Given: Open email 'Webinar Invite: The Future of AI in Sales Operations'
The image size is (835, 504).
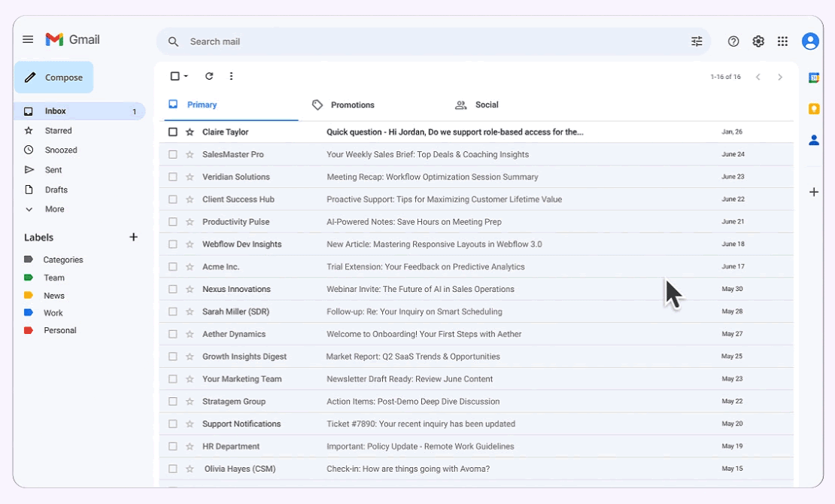Looking at the screenshot, I should pos(421,289).
